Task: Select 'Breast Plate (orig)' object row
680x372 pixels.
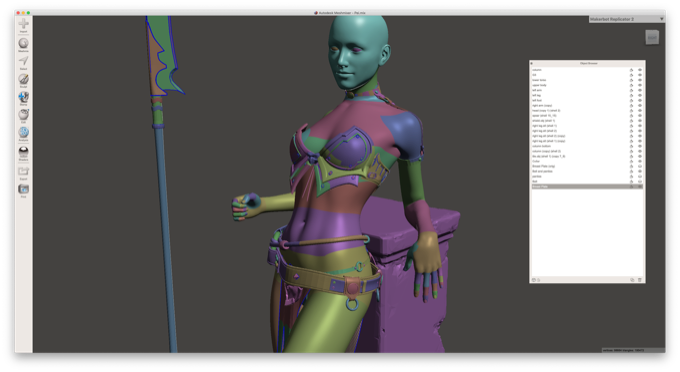Action: (587, 166)
